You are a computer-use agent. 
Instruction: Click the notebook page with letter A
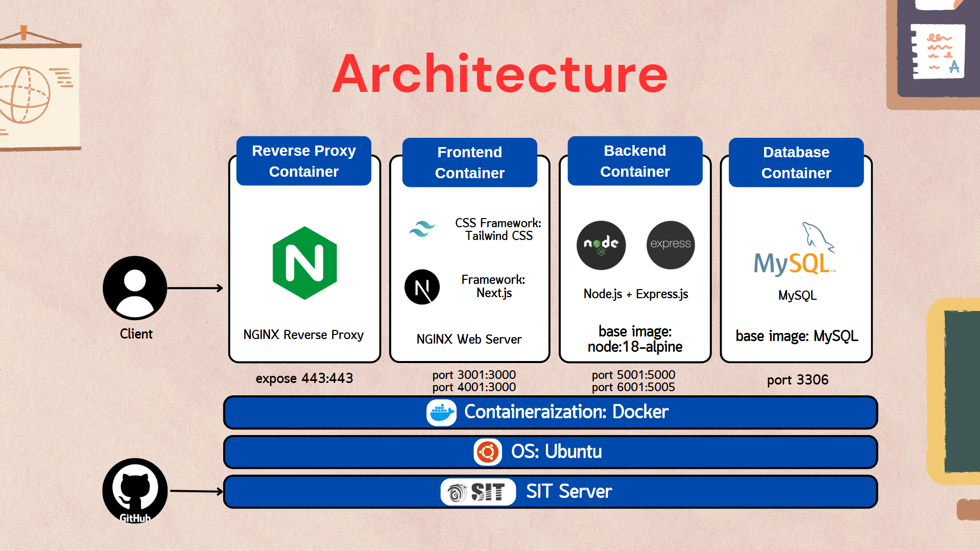[939, 52]
